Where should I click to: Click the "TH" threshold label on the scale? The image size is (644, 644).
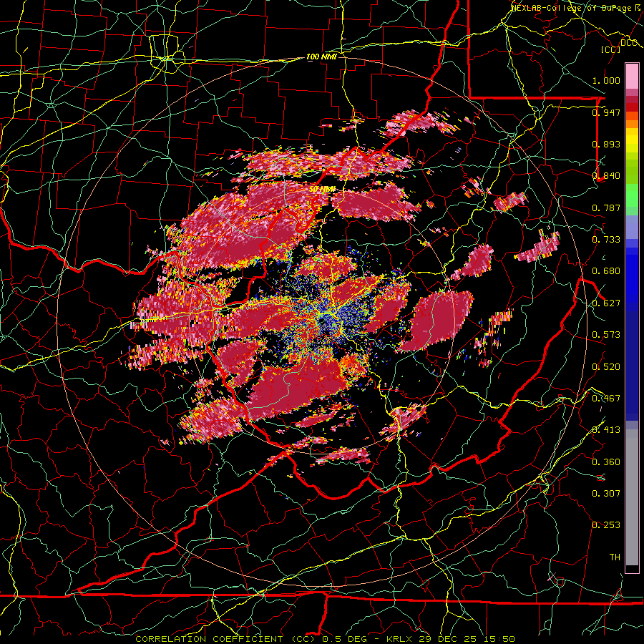(x=615, y=557)
